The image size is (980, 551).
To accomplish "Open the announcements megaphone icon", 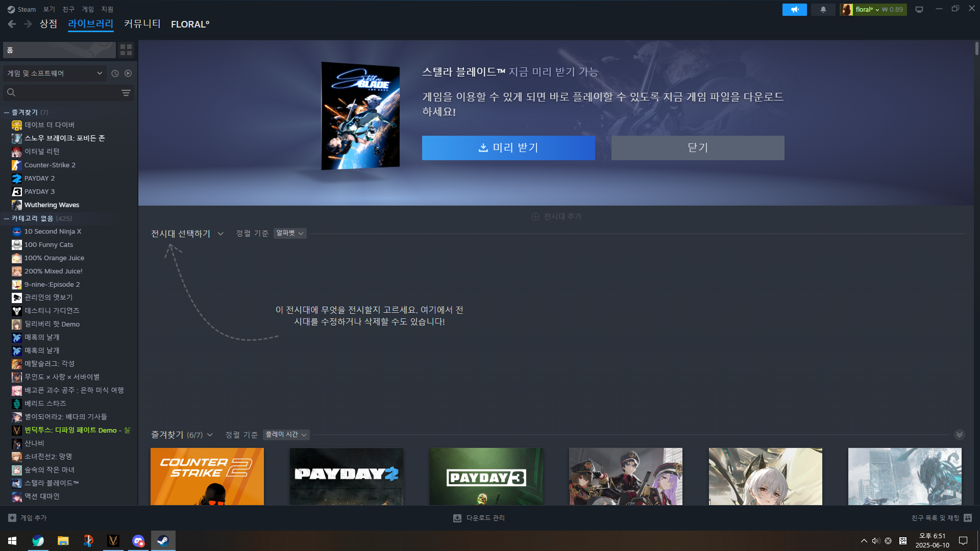I will click(x=795, y=10).
